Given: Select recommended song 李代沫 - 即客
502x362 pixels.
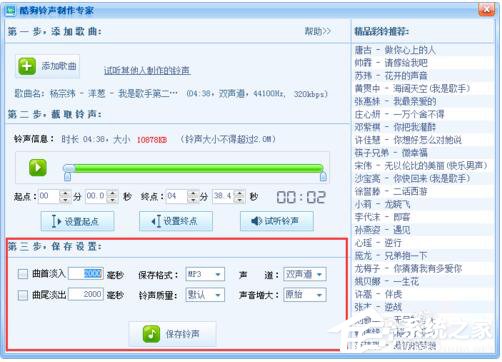Looking at the screenshot, I should pyautogui.click(x=382, y=217).
